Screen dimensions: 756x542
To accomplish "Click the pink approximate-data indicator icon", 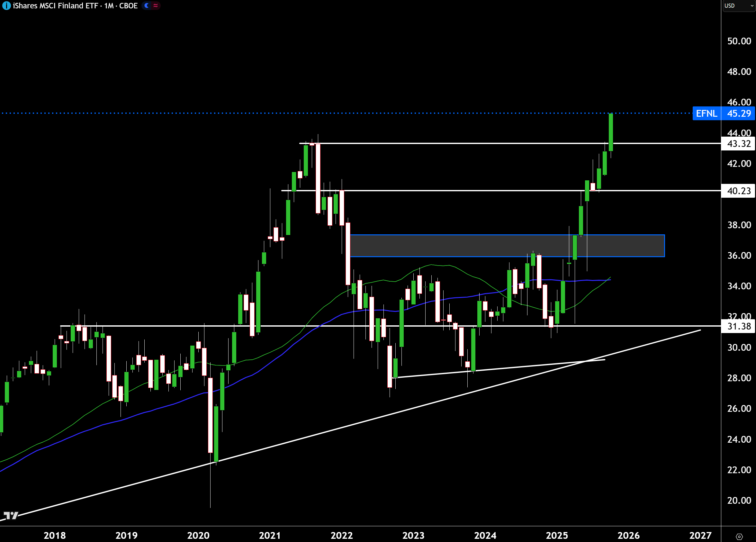I will (156, 6).
